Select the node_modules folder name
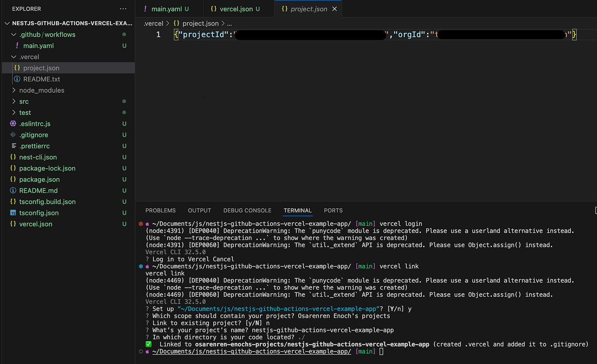The height and width of the screenshot is (364, 597). [x=42, y=90]
